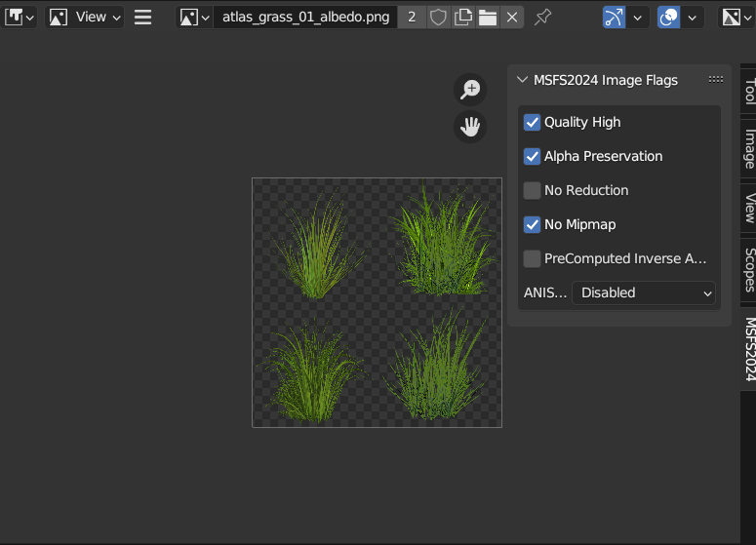Disable the Quality High checkbox
Screen dimensions: 756x545
coord(532,123)
